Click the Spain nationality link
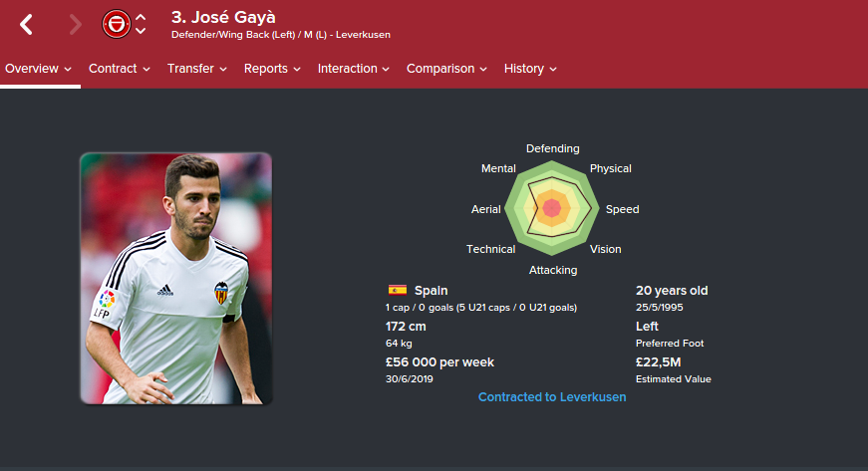868x471 pixels. [431, 290]
